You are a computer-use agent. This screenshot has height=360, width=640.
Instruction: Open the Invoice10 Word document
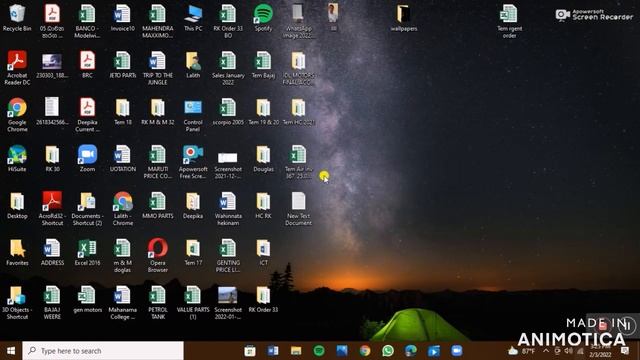[x=122, y=18]
